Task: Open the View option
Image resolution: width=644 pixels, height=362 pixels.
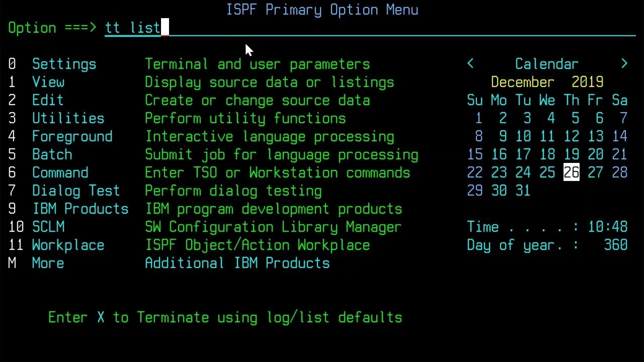Action: point(48,82)
